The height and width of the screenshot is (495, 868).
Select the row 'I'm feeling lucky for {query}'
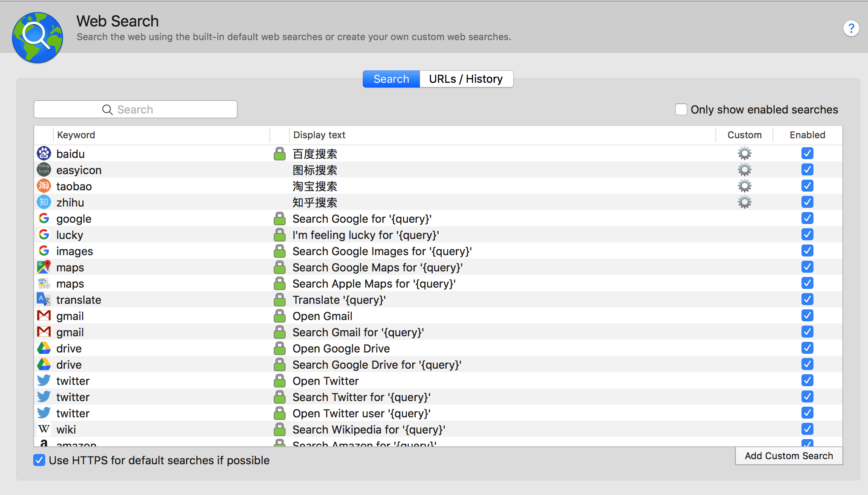click(438, 235)
